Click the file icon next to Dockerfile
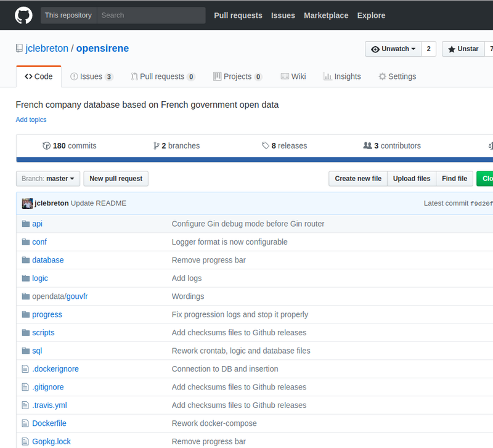 [x=26, y=423]
